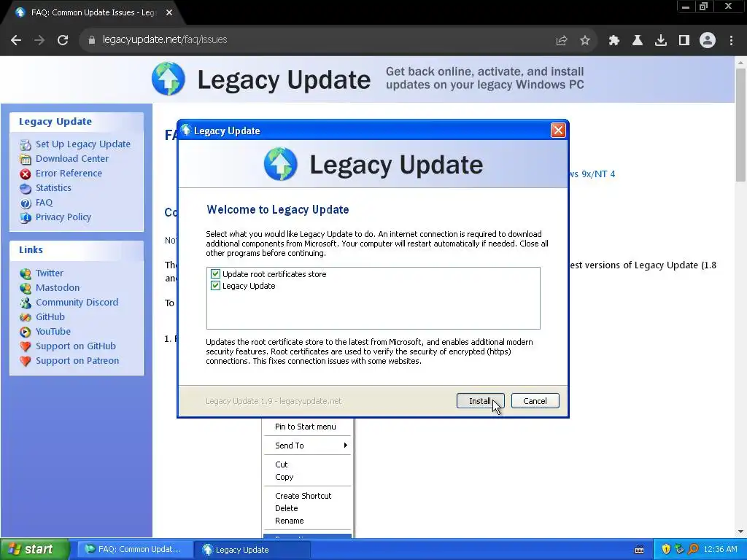Viewport: 747px width, 560px height.
Task: Click the GitHub butterfly icon
Action: click(x=26, y=318)
